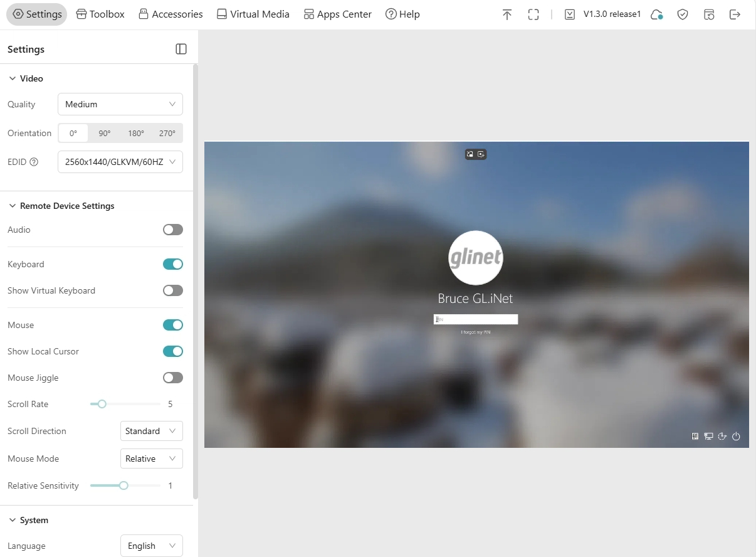Open the EDID resolution dropdown
756x557 pixels.
click(x=120, y=162)
